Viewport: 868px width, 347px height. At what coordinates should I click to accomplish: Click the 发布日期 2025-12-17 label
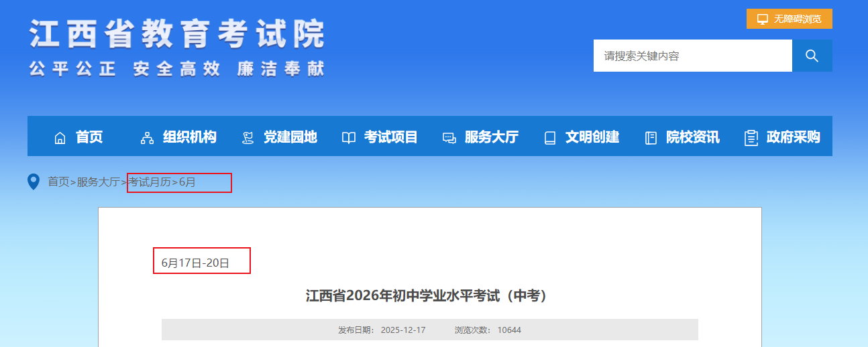(382, 330)
